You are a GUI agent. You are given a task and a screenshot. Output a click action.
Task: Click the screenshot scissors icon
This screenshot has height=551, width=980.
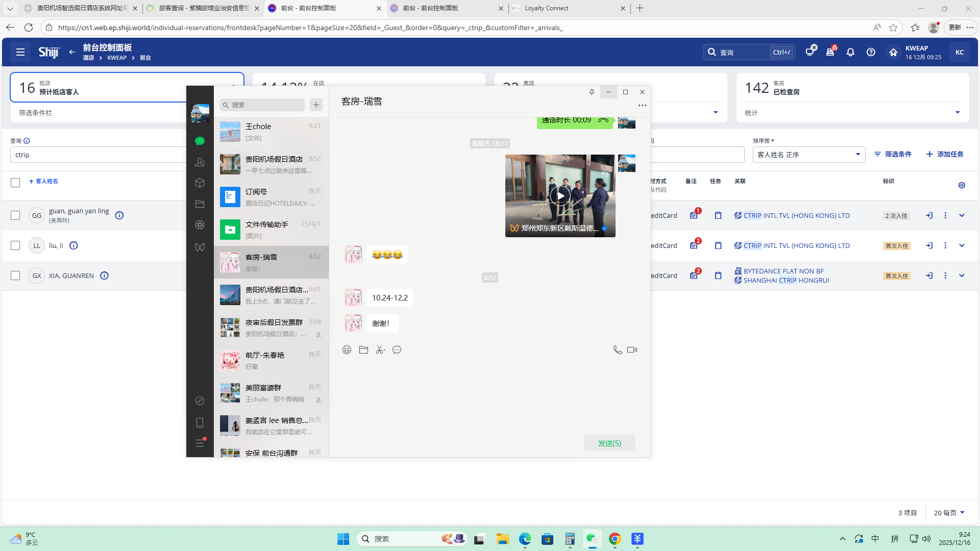(380, 350)
